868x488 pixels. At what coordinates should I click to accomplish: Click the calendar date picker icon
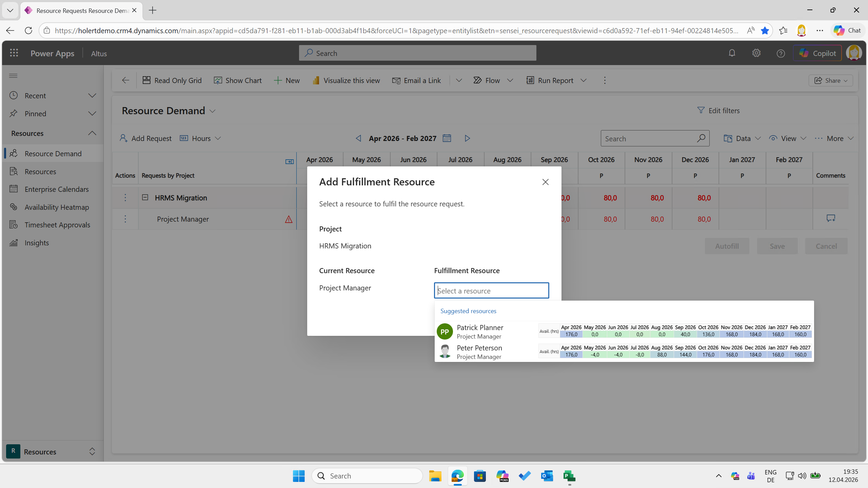447,138
